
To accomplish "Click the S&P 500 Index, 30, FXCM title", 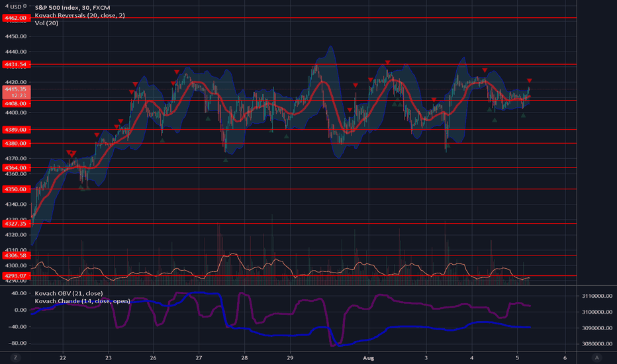I will [72, 7].
